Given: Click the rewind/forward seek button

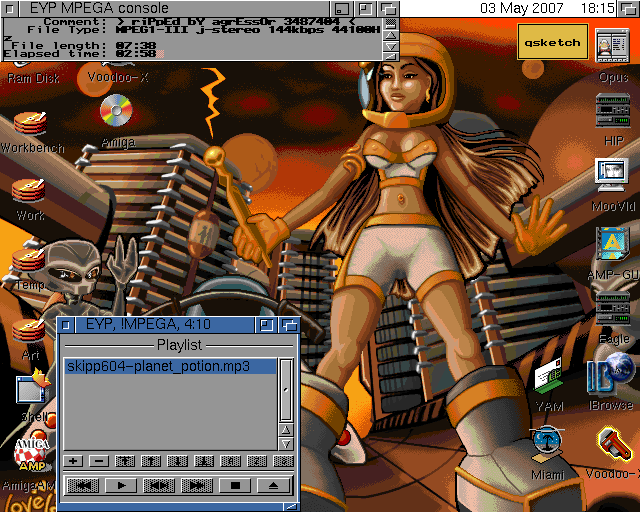Looking at the screenshot, I should (159, 485).
